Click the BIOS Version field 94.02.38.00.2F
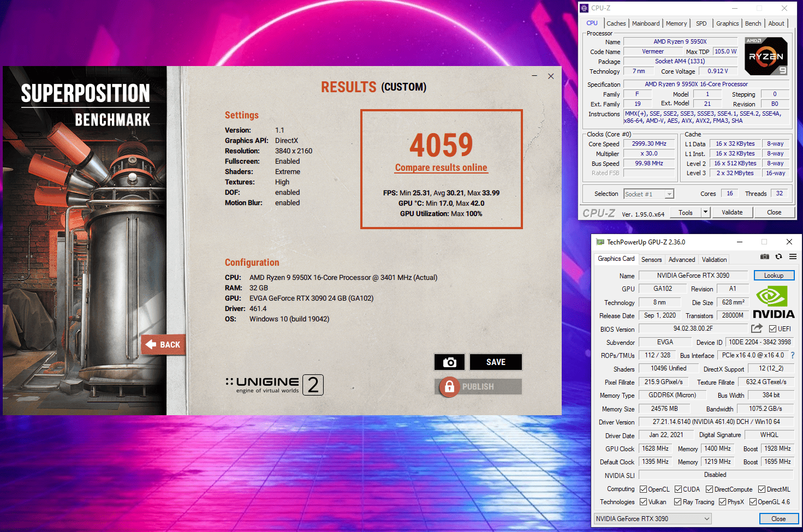The width and height of the screenshot is (803, 532). pyautogui.click(x=693, y=328)
